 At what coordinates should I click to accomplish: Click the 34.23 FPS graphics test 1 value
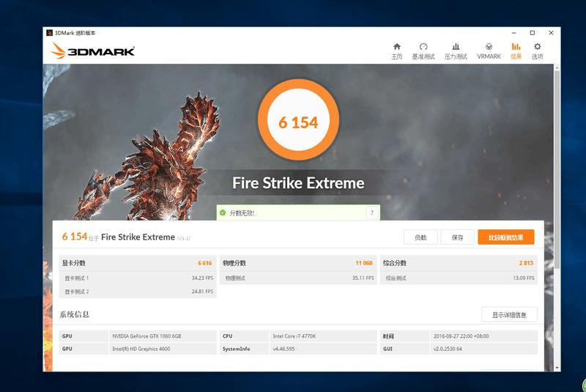(202, 278)
